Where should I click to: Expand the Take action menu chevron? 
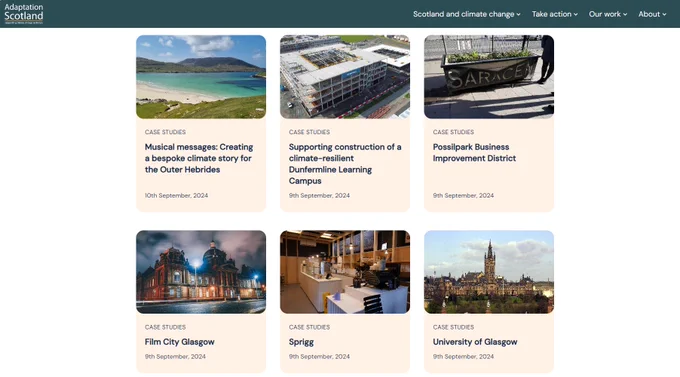(x=575, y=14)
